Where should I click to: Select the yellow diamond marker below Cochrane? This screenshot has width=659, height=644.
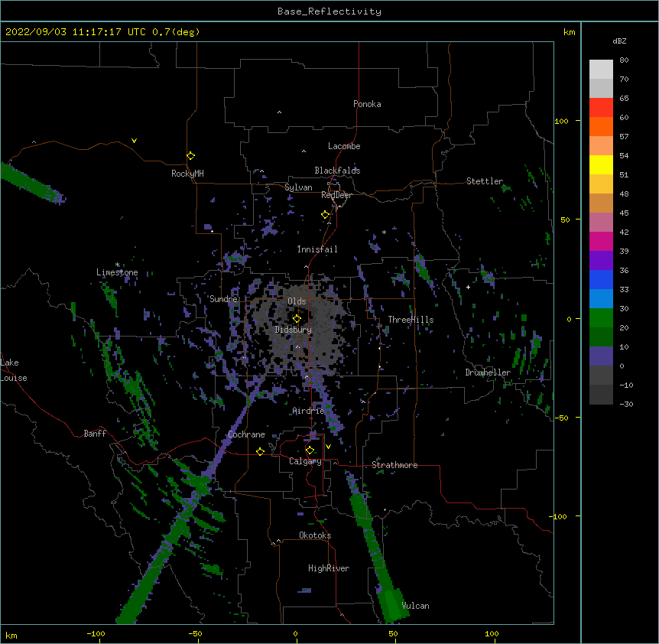click(260, 451)
